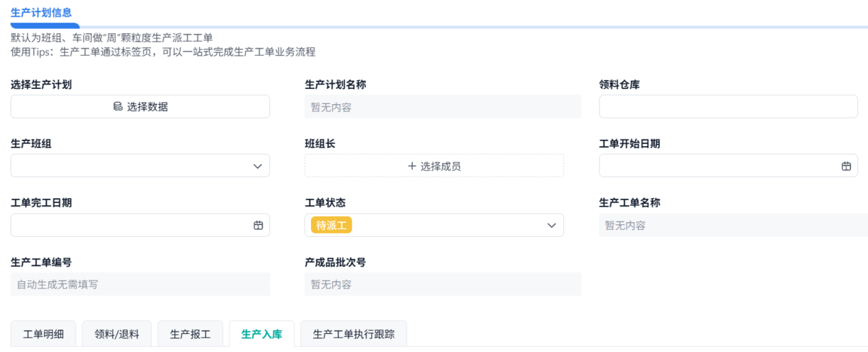Screen dimensions: 868x352
Task: Expand the 工单状态 dropdown chevron
Action: (552, 226)
